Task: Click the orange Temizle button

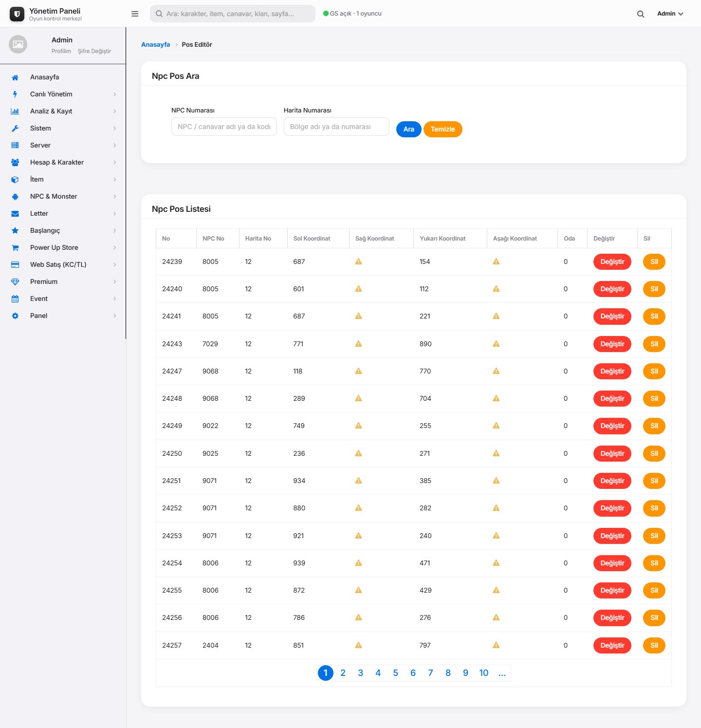Action: [x=443, y=129]
